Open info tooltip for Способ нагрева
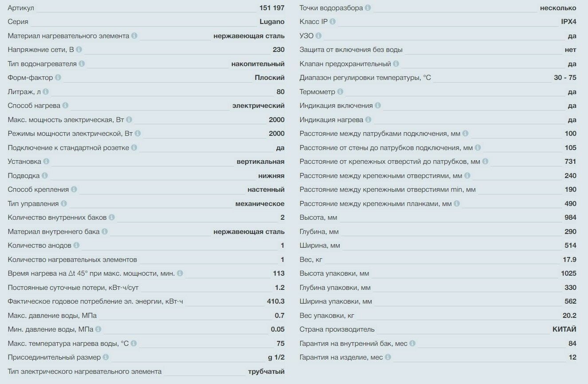This screenshot has height=384, width=588. coord(65,105)
